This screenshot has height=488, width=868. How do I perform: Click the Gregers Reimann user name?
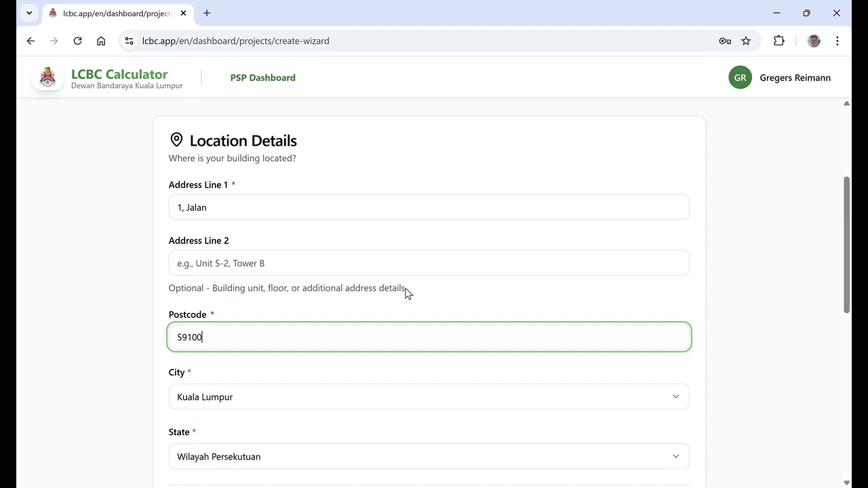click(x=795, y=78)
